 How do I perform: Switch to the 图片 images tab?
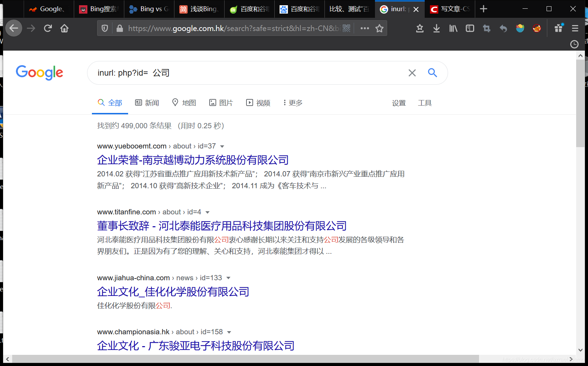tap(221, 103)
